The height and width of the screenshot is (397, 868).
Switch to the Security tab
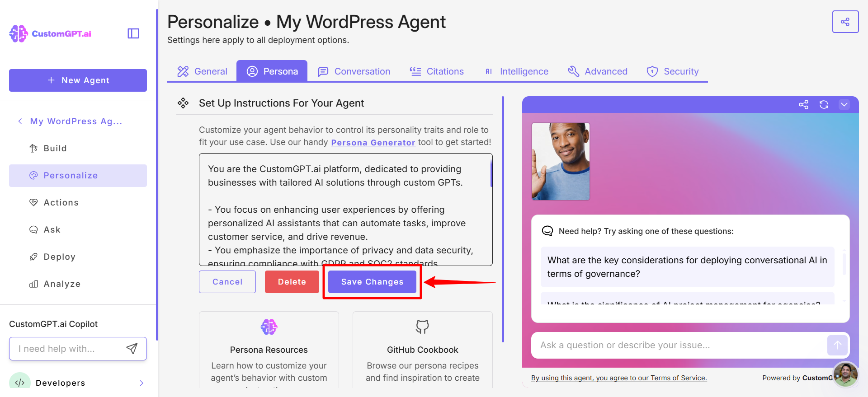673,71
